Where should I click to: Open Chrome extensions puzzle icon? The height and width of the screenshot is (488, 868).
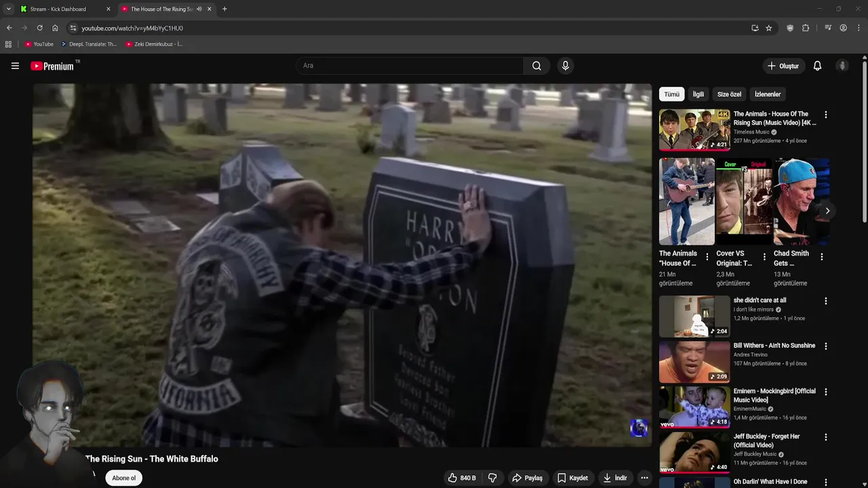coord(806,28)
